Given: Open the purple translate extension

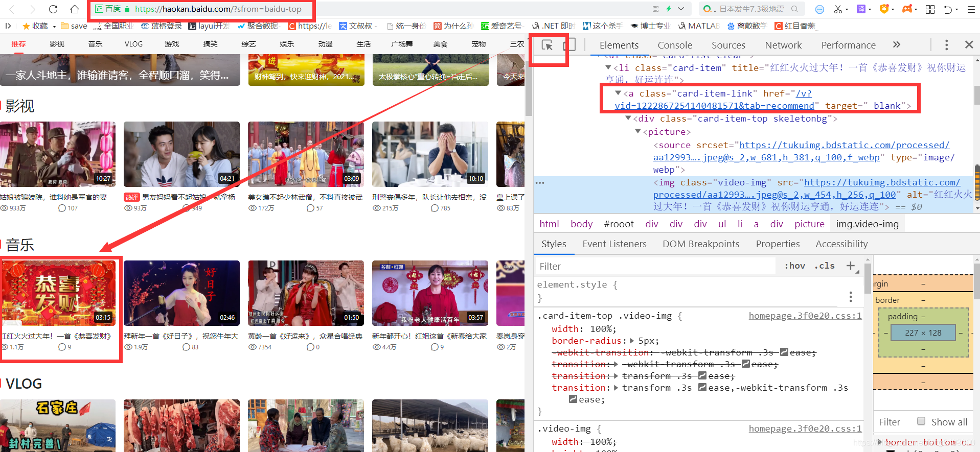Looking at the screenshot, I should 861,9.
